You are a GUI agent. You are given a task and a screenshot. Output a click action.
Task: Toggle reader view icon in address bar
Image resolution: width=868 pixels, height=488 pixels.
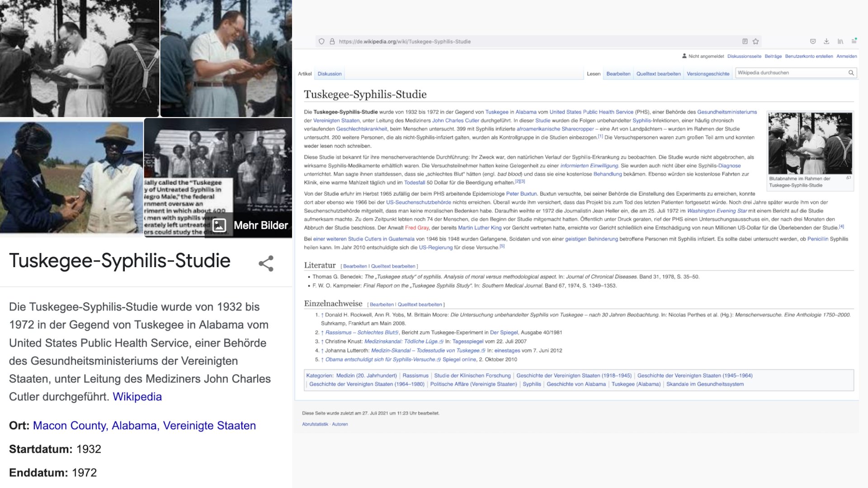pyautogui.click(x=745, y=42)
